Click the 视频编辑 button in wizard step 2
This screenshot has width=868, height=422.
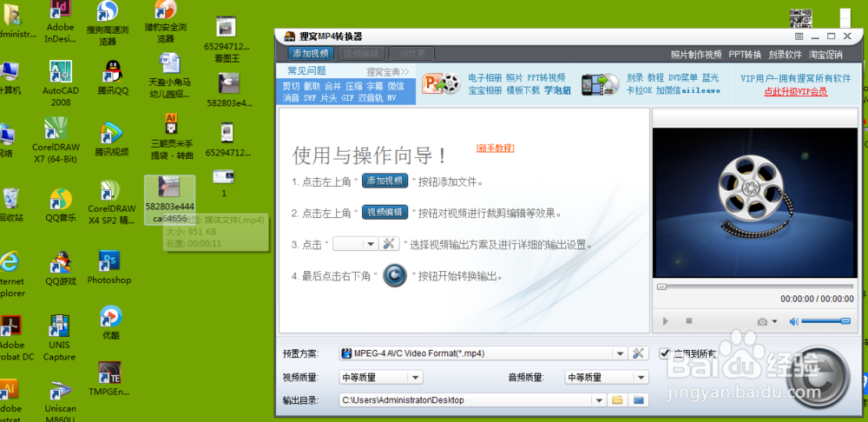tap(385, 212)
